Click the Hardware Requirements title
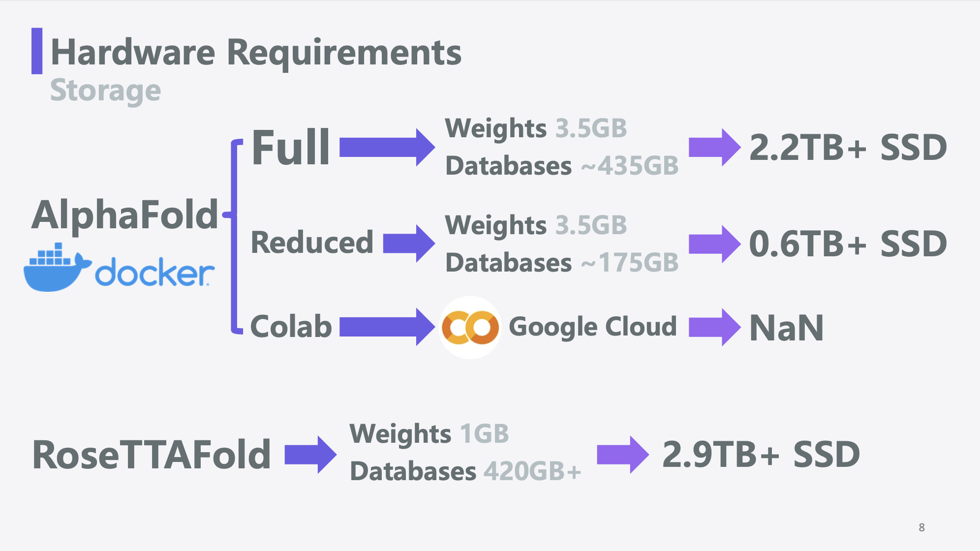The height and width of the screenshot is (551, 980). pyautogui.click(x=256, y=53)
